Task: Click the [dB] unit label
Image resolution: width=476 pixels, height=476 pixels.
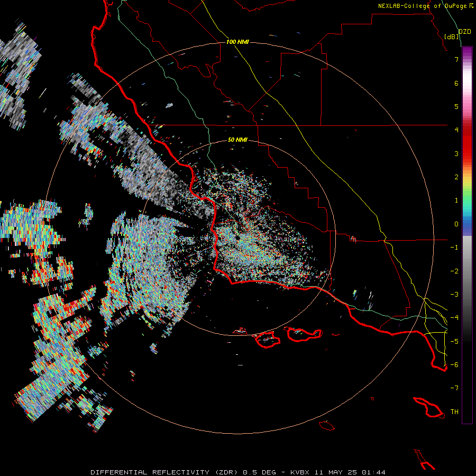Action: [x=452, y=36]
